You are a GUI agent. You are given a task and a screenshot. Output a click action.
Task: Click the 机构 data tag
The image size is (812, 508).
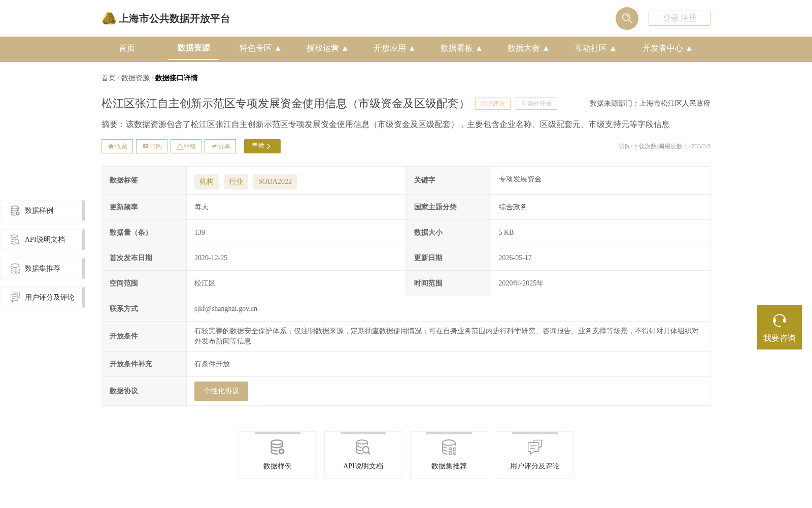tap(207, 182)
